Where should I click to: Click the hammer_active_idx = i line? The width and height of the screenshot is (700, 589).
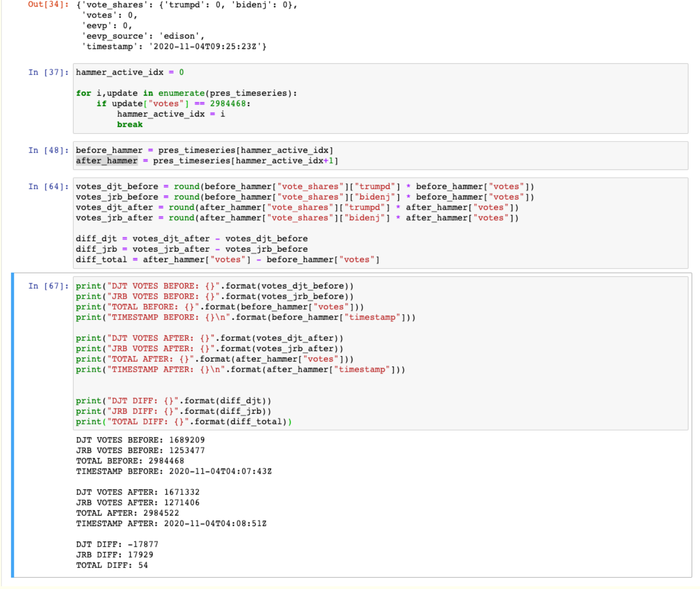[171, 114]
